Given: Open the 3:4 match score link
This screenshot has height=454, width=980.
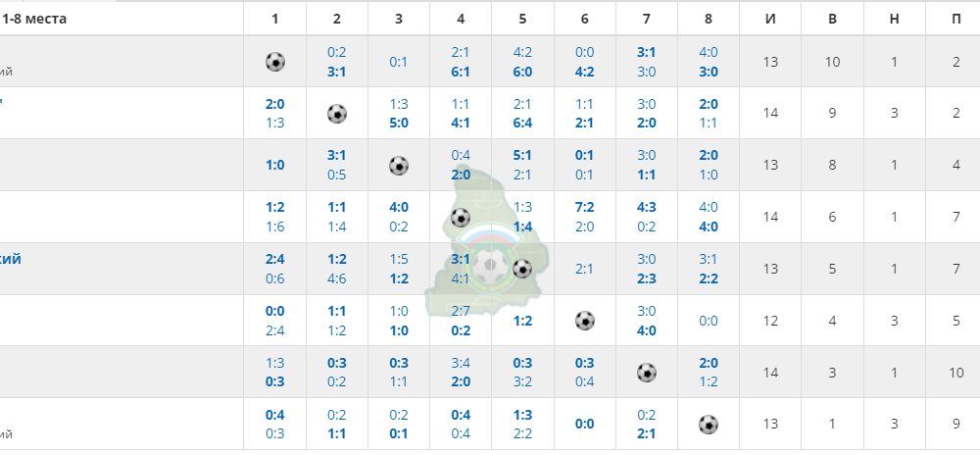Looking at the screenshot, I should point(461,363).
